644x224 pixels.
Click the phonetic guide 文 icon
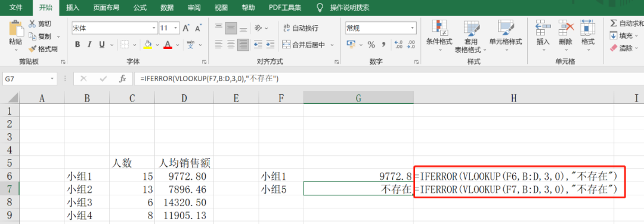pos(191,44)
